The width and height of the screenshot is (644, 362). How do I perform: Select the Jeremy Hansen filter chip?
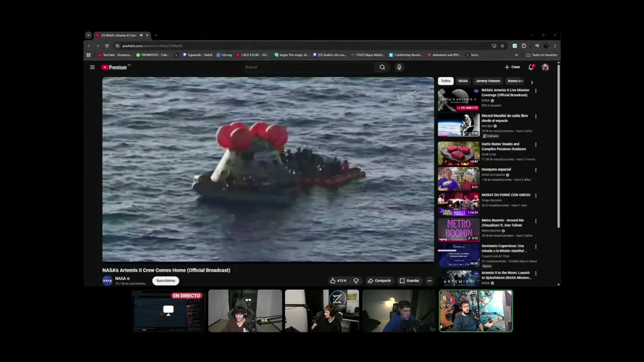(488, 81)
